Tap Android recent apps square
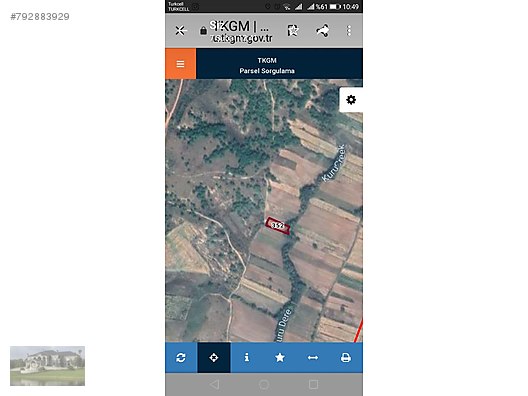The width and height of the screenshot is (528, 396). pos(313,384)
